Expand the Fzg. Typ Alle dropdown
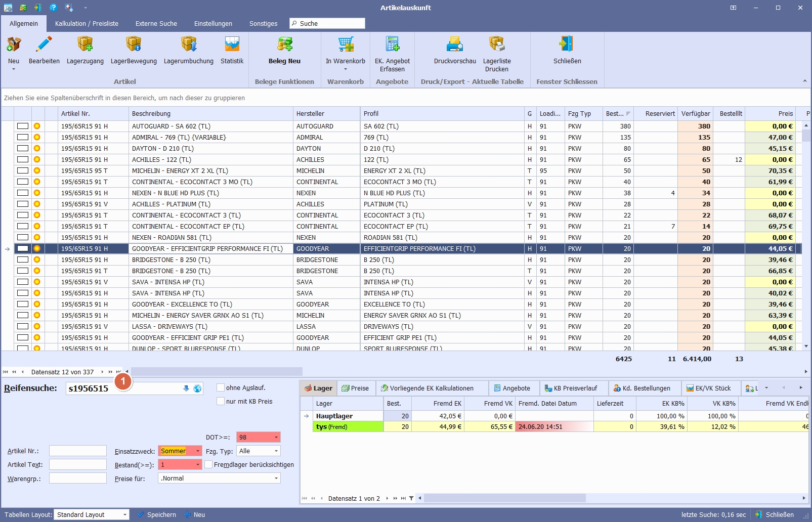The height and width of the screenshot is (522, 812). click(x=276, y=451)
